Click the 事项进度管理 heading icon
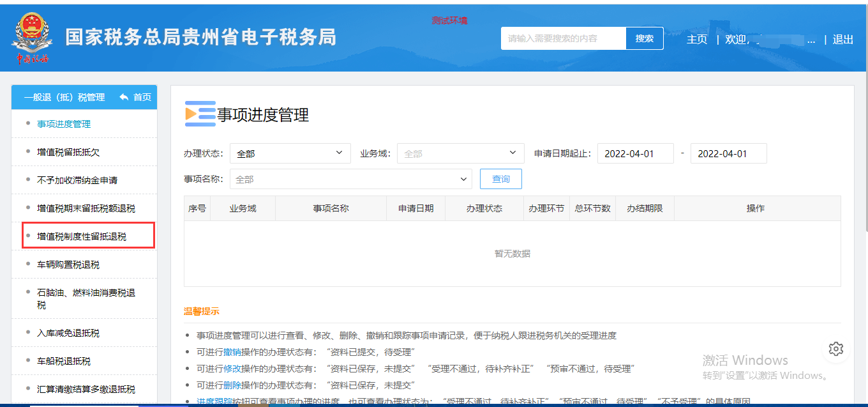The width and height of the screenshot is (868, 407). click(200, 114)
